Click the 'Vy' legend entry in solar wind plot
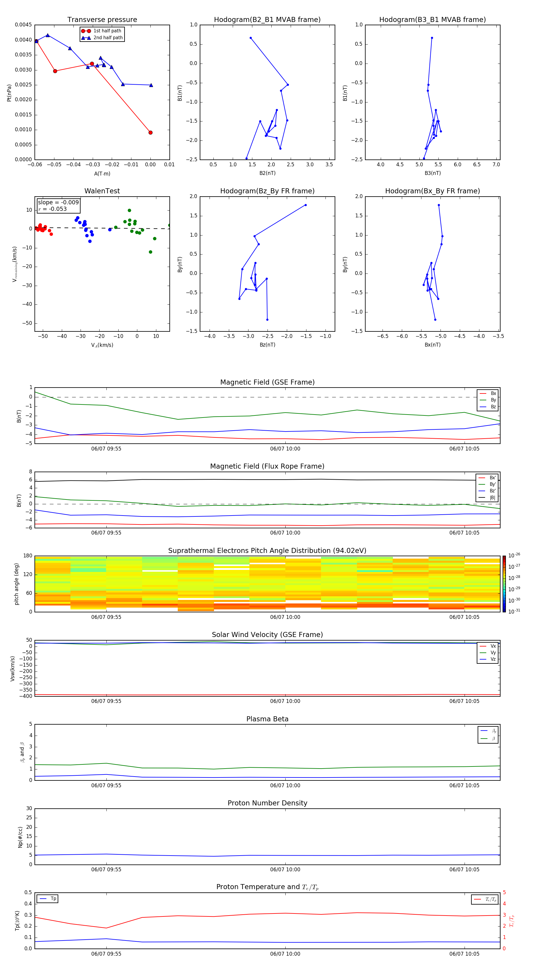This screenshot has height=980, width=535. coord(488,653)
